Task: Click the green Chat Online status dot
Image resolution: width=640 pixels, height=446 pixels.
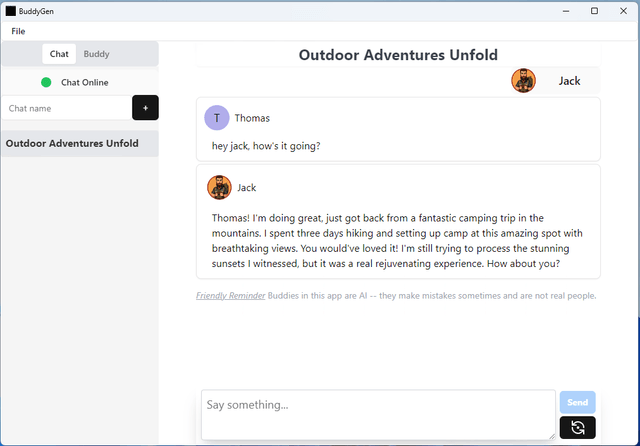Action: pos(46,82)
